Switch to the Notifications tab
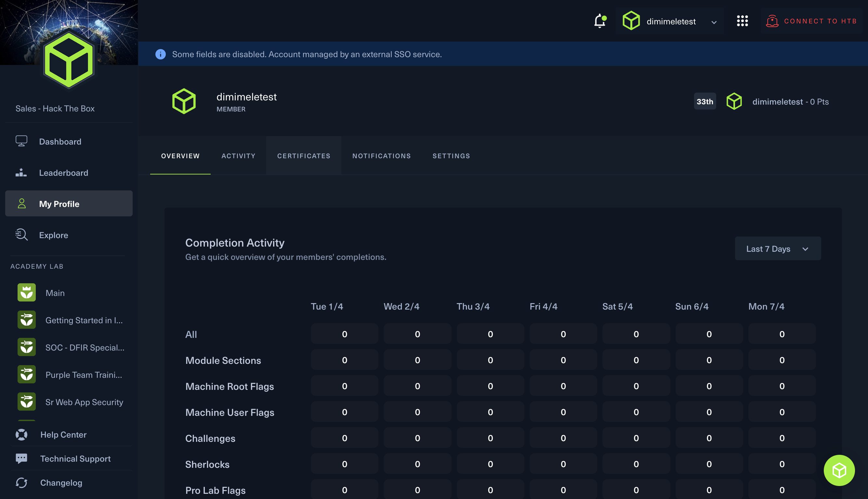 click(x=381, y=156)
